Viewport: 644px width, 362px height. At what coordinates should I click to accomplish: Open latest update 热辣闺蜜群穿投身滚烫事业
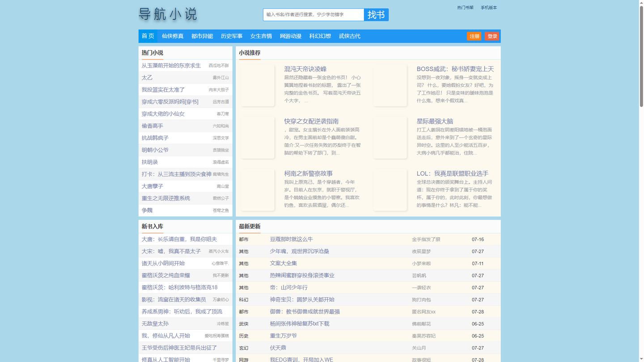click(x=302, y=276)
